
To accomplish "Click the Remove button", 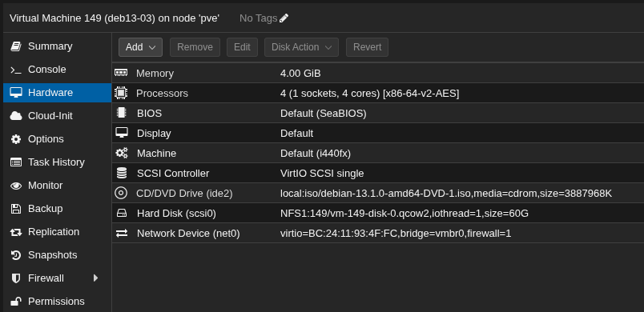I will 195,47.
